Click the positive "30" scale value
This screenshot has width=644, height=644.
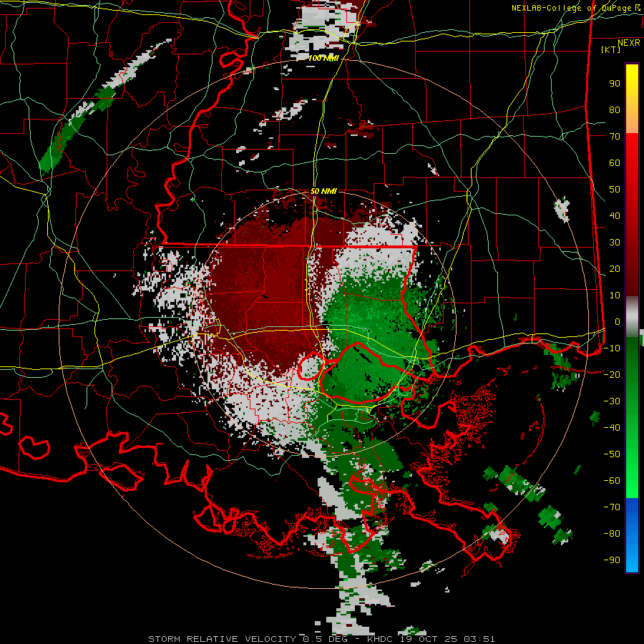pos(615,243)
